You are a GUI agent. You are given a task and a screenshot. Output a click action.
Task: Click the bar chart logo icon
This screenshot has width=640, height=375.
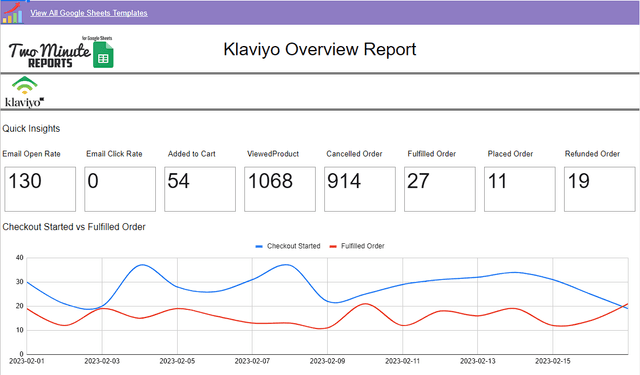12,13
